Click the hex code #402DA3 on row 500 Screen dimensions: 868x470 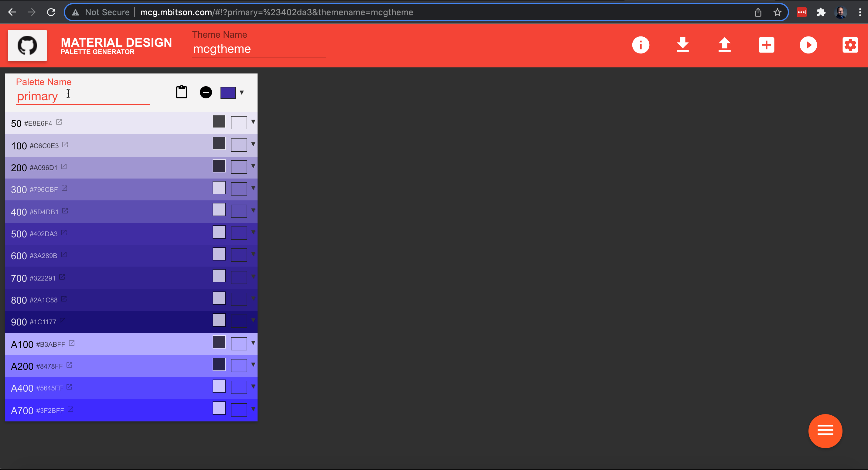pos(43,234)
